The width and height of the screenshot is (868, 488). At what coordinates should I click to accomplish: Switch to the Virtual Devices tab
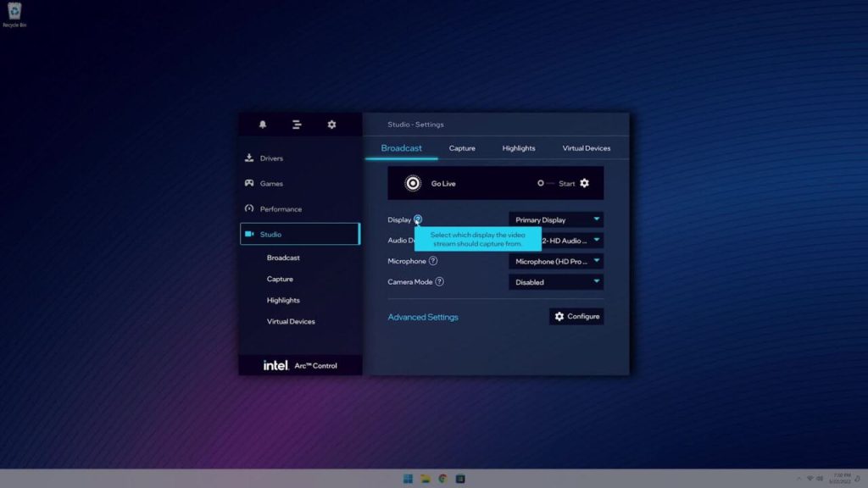(586, 148)
